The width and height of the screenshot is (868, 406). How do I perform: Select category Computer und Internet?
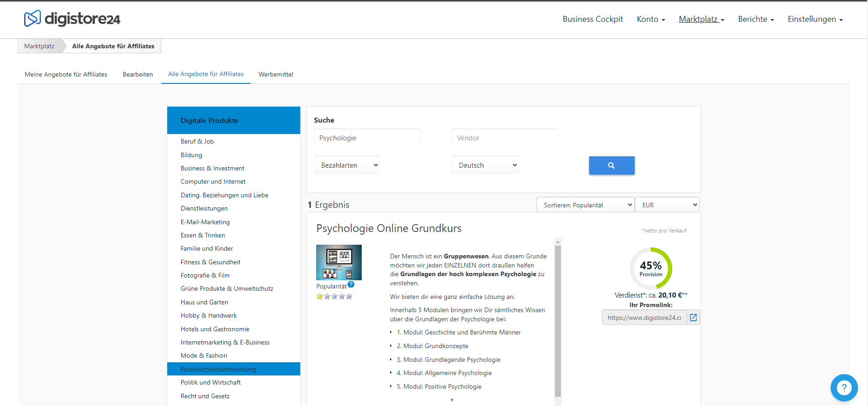point(213,181)
